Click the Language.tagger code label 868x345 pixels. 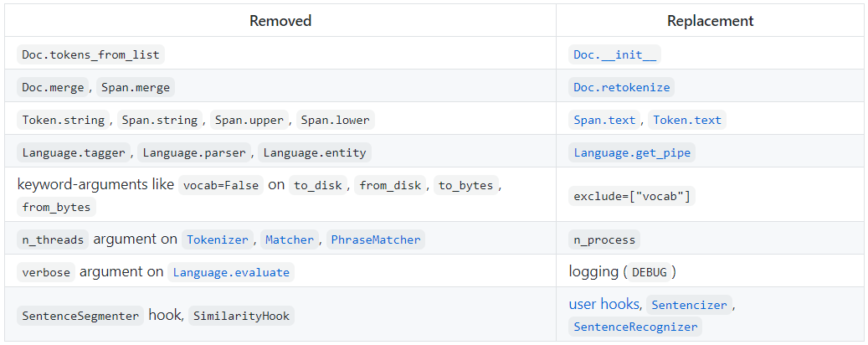point(74,152)
